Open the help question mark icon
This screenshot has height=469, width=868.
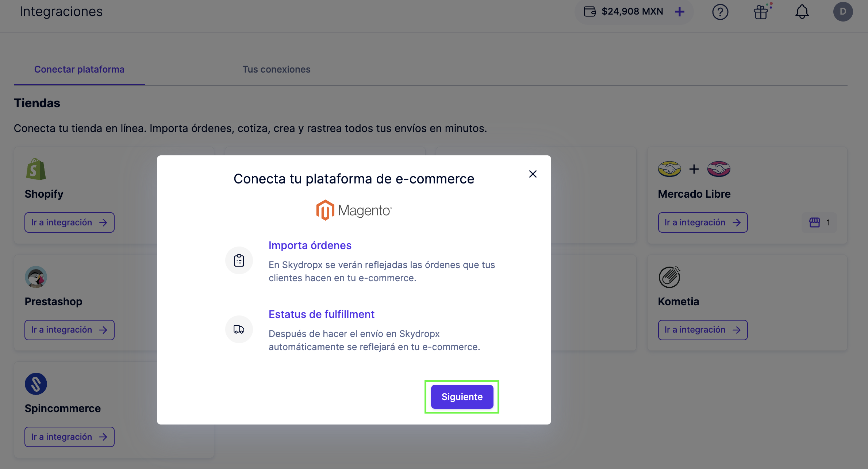pos(720,12)
